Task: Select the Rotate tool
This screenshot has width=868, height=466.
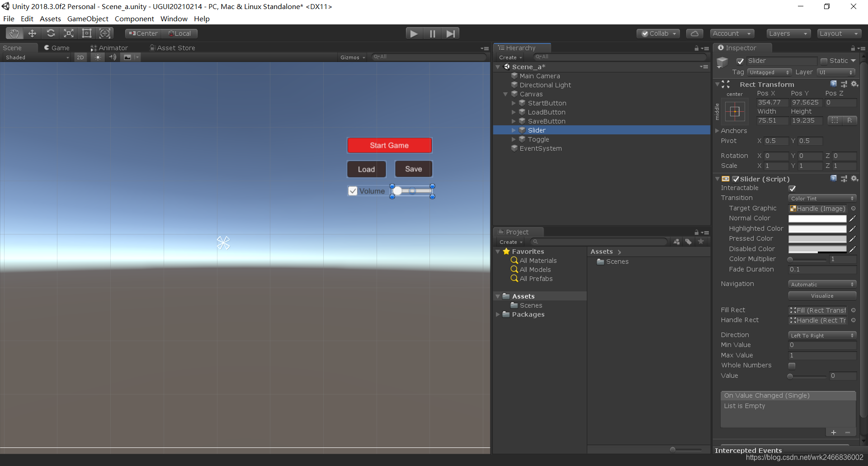Action: click(x=51, y=33)
